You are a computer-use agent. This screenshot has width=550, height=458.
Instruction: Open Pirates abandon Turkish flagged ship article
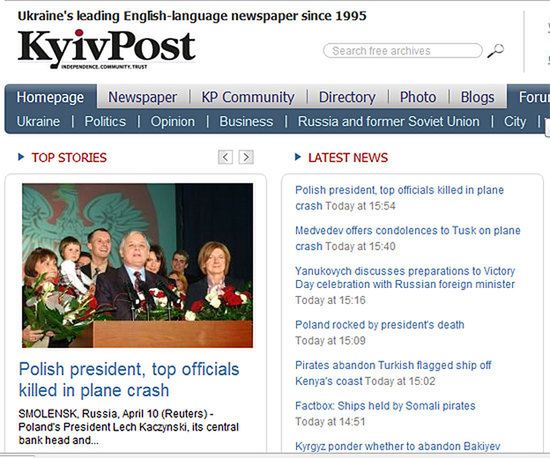coord(393,373)
